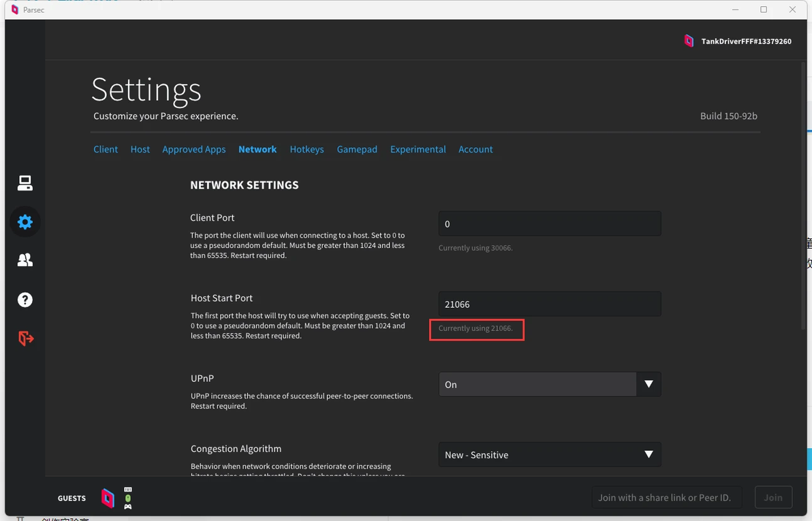Image resolution: width=812 pixels, height=521 pixels.
Task: Toggle guest keyboard permission icon
Action: [x=128, y=490]
